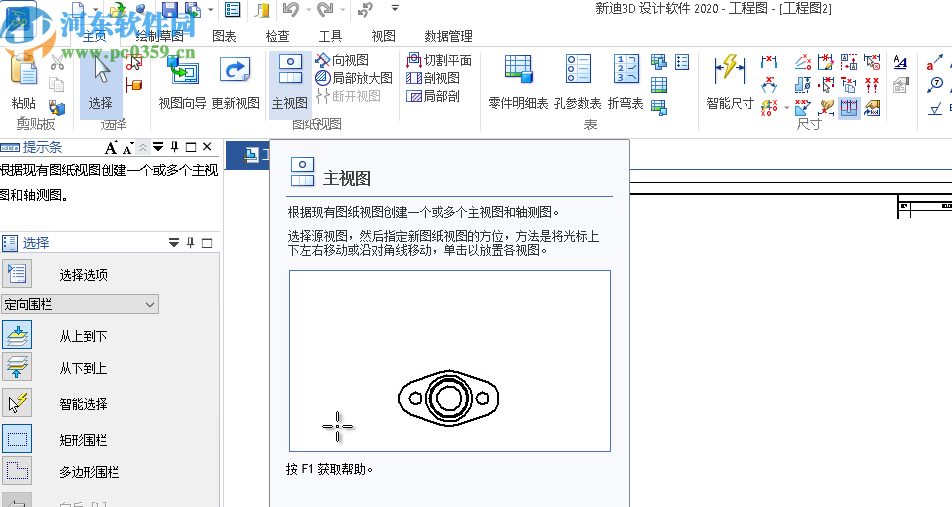
Task: Open the Customize Quick Access Toolbar dropdown
Action: [395, 9]
